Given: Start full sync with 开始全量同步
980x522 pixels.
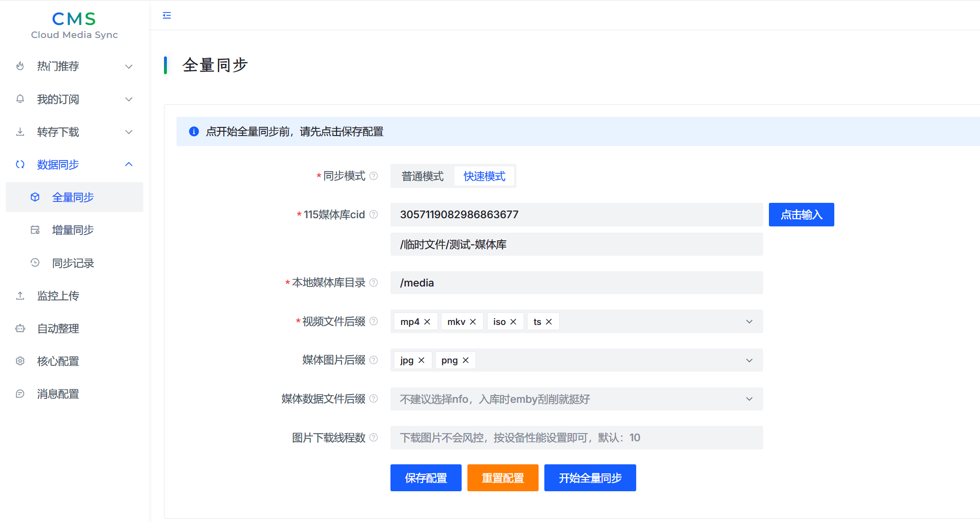Looking at the screenshot, I should click(x=590, y=477).
